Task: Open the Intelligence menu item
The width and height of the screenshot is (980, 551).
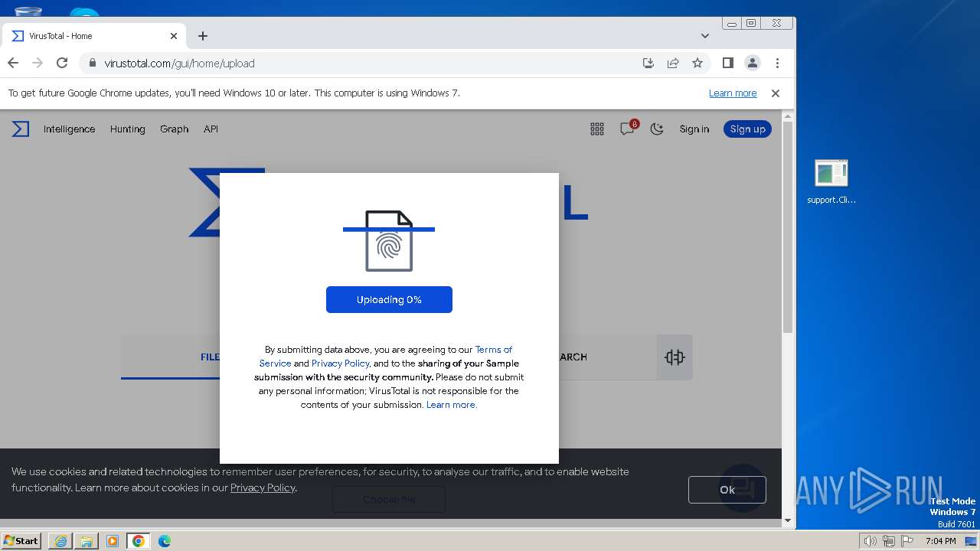Action: pyautogui.click(x=69, y=129)
